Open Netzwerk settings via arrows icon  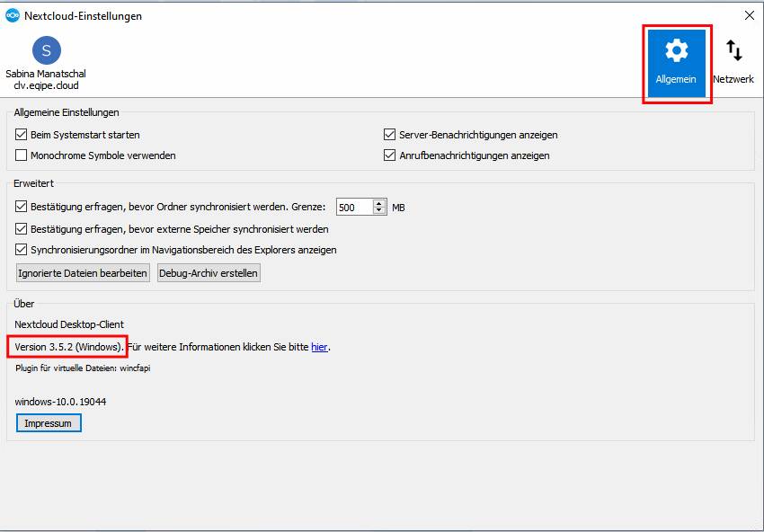tap(733, 51)
